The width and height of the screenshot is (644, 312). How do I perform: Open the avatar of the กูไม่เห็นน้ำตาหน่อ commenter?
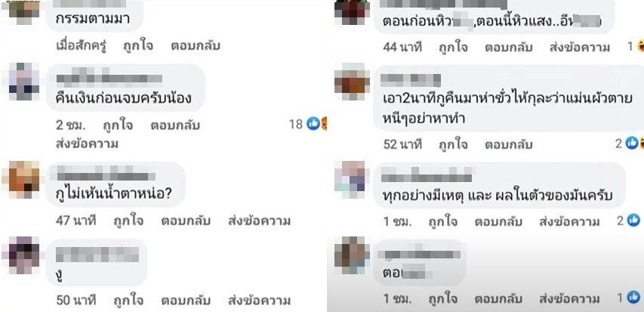tap(24, 180)
